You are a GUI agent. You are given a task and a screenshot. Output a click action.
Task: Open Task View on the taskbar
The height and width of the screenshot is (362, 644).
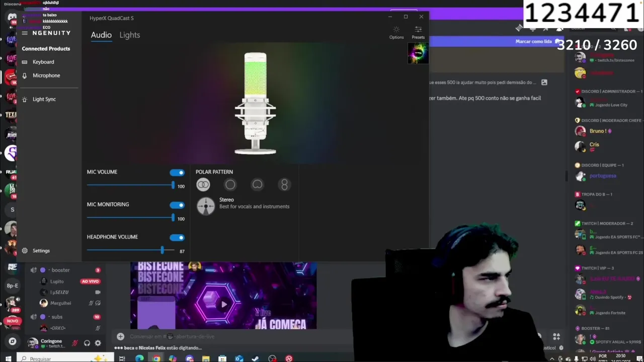click(x=122, y=358)
